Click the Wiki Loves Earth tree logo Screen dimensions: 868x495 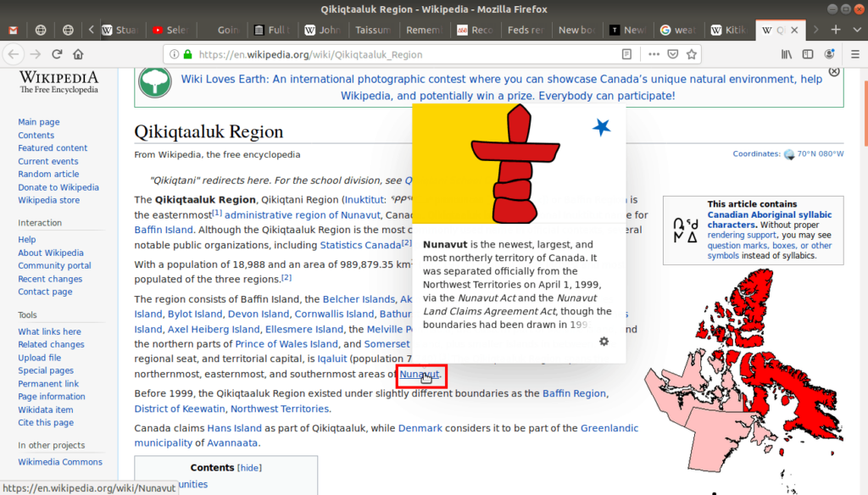point(154,82)
